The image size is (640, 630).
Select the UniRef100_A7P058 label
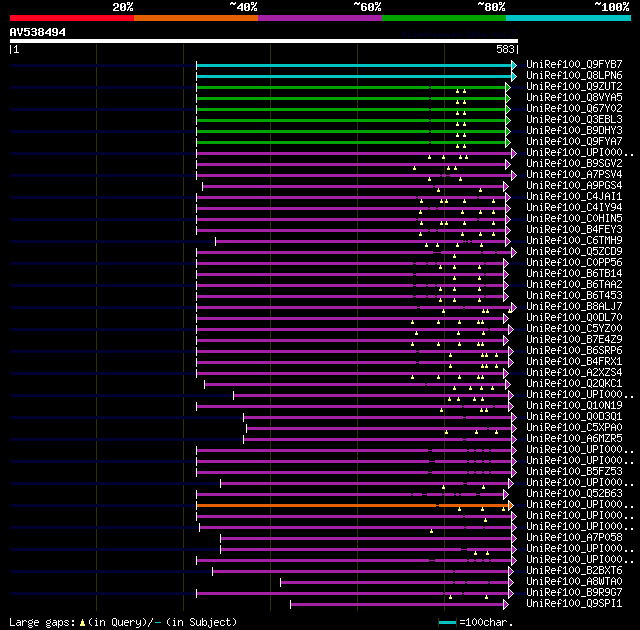[x=574, y=538]
